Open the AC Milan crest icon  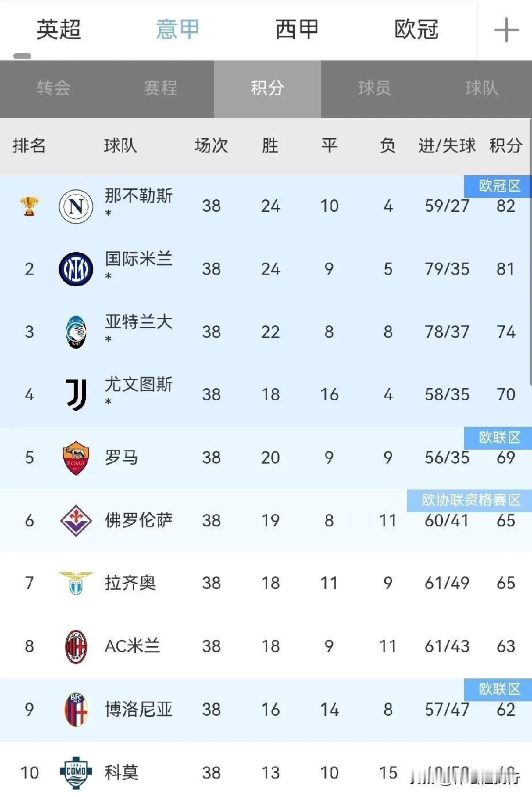[76, 646]
